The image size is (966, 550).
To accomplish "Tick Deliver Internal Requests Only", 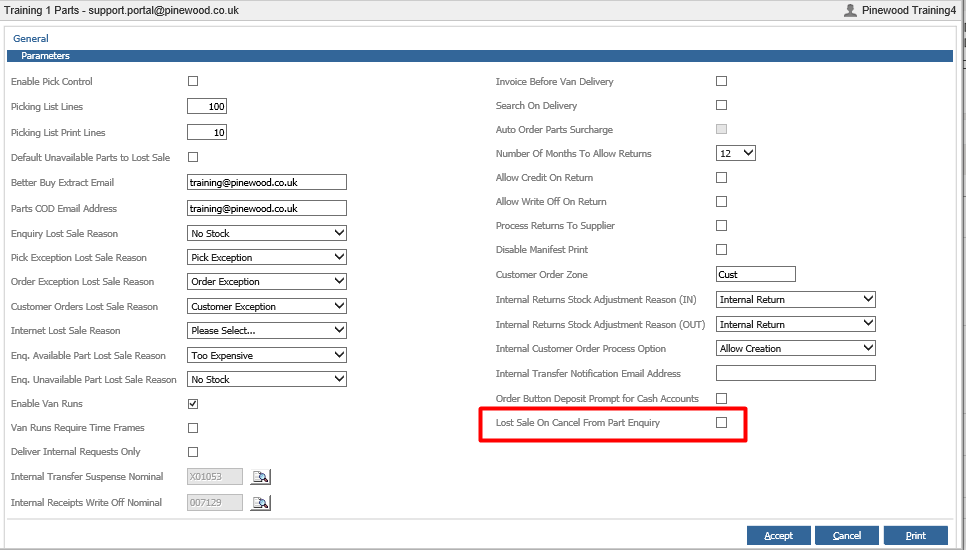I will pyautogui.click(x=193, y=452).
